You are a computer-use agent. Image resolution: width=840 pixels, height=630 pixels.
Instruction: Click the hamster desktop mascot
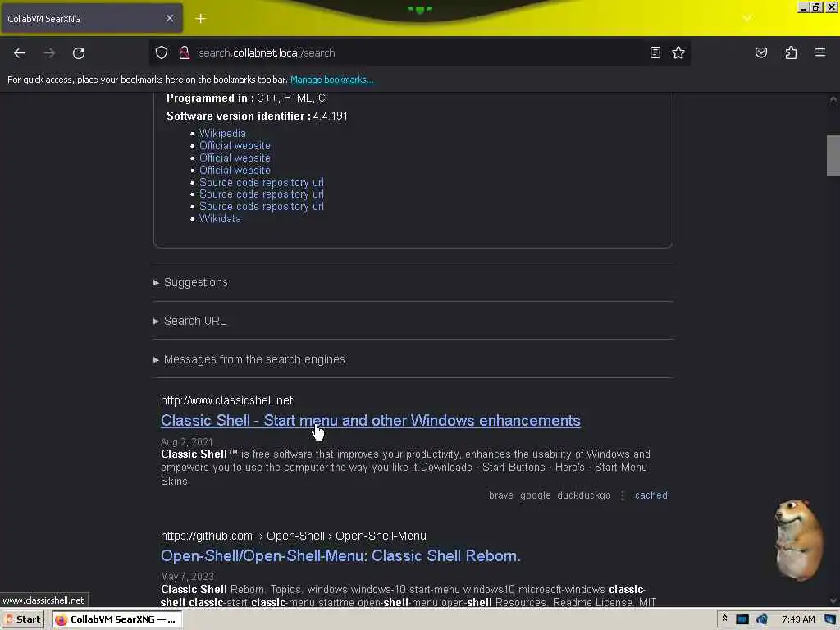[x=798, y=540]
